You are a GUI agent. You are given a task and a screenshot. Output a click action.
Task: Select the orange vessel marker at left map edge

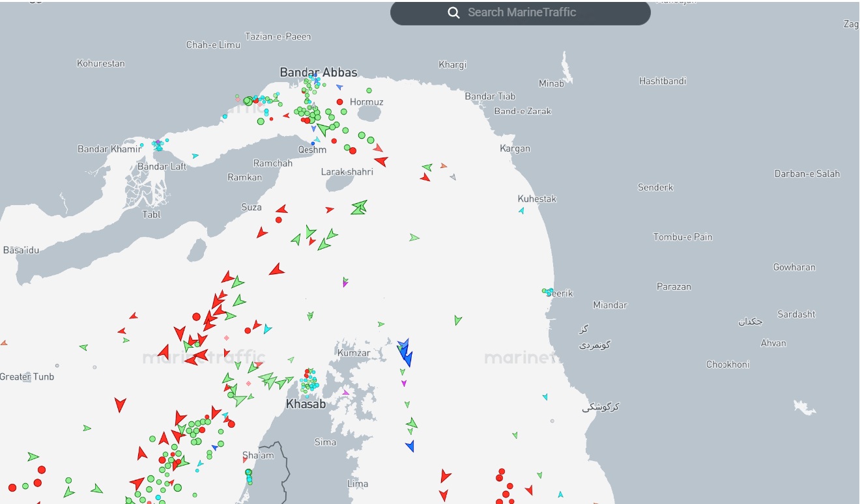4,343
